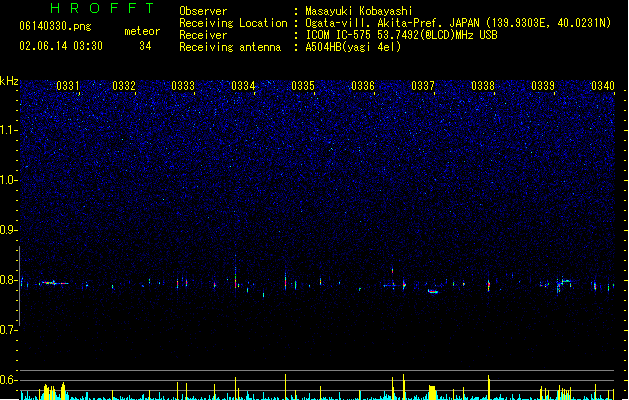Click the ICOM IC-575 receiver value
The height and width of the screenshot is (400, 629).
coord(402,35)
